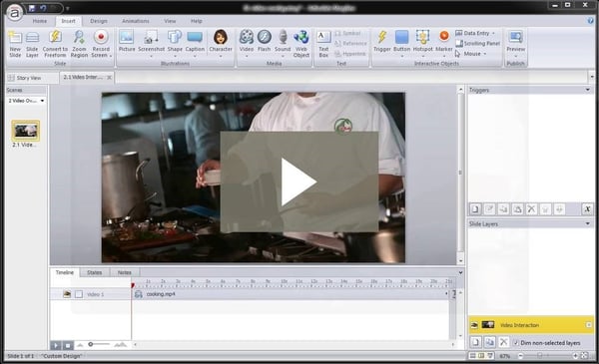Collapse the timeline panel chevron
This screenshot has height=364, width=599.
coord(460,272)
